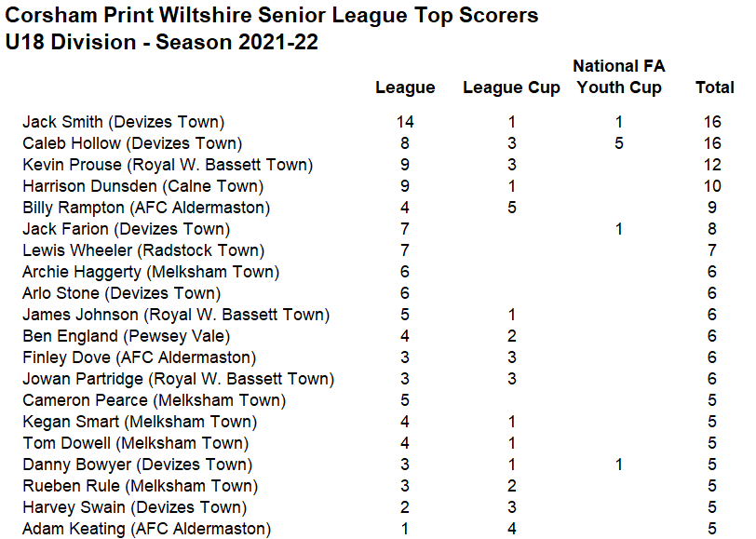Click the National FA Youth Cup header
Viewport: 756px width, 539px height.
619,76
